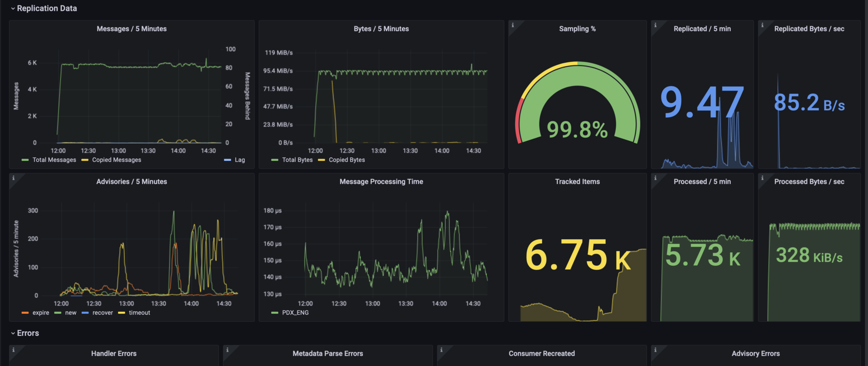Screen dimensions: 868x366
Task: Show info icon on Consumer Recreated panel
Action: pos(441,350)
